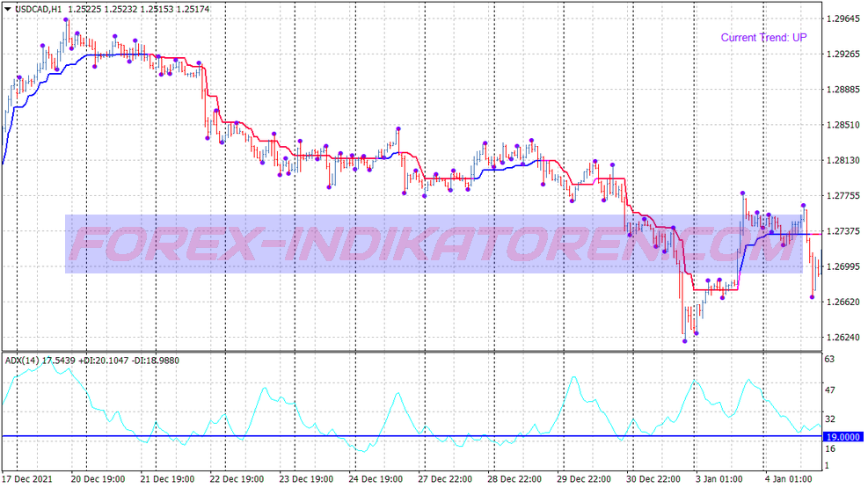Image resolution: width=868 pixels, height=488 pixels.
Task: Select the price scale value 1.29645
Action: coord(843,18)
